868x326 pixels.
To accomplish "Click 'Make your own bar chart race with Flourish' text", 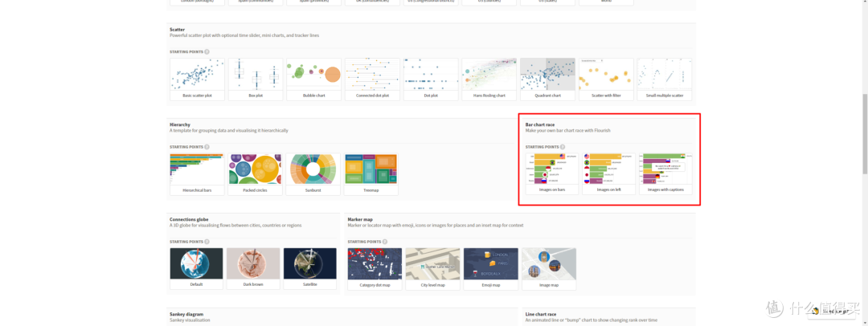I will click(570, 131).
